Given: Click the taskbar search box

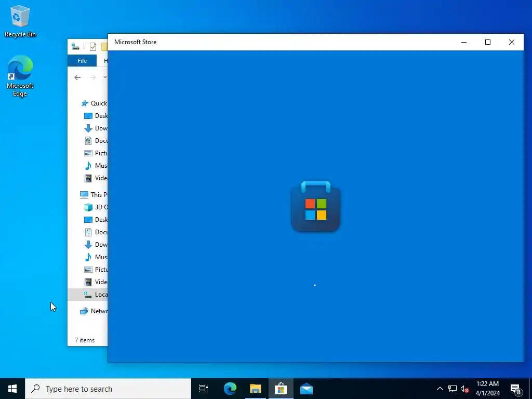Looking at the screenshot, I should click(x=108, y=389).
